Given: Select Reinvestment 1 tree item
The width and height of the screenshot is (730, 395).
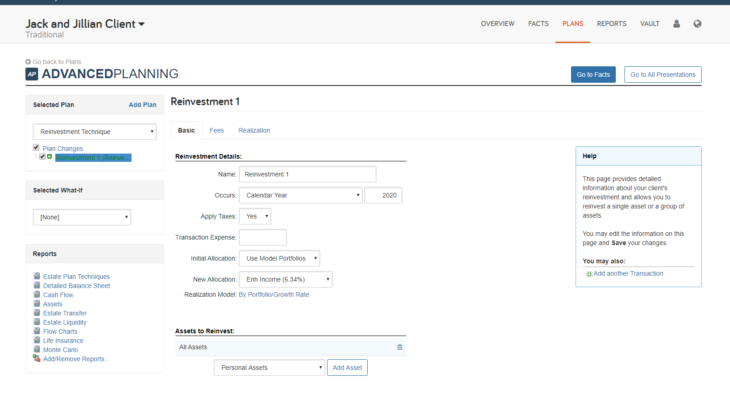Looking at the screenshot, I should [93, 158].
